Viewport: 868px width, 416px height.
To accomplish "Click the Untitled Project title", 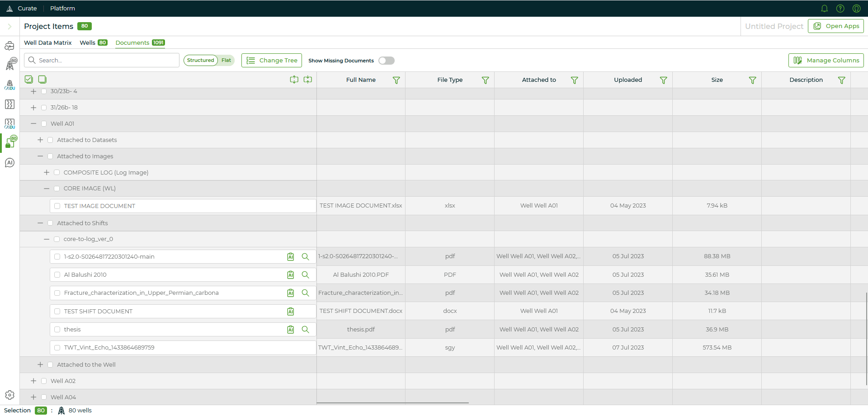I will point(774,27).
